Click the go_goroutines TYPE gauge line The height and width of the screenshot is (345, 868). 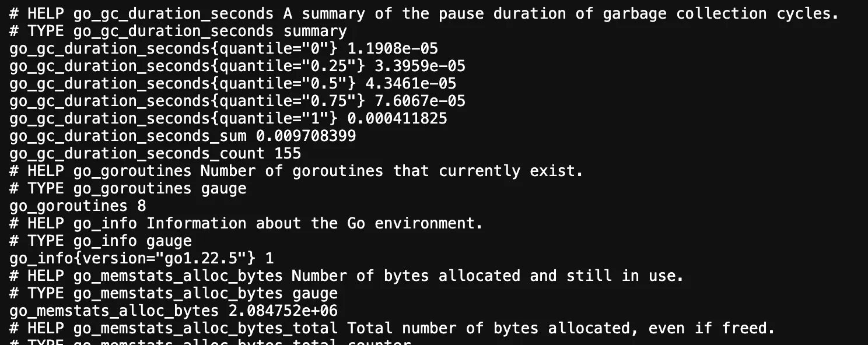128,188
